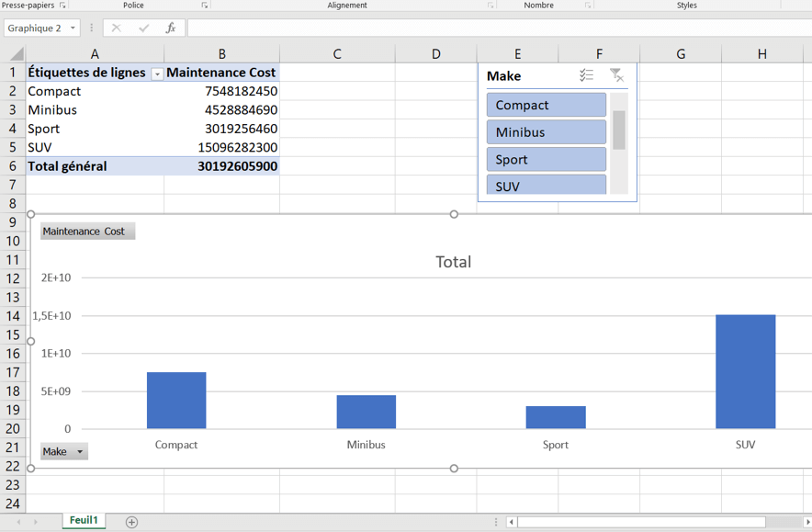Select column B header
This screenshot has width=812, height=532.
click(221, 54)
